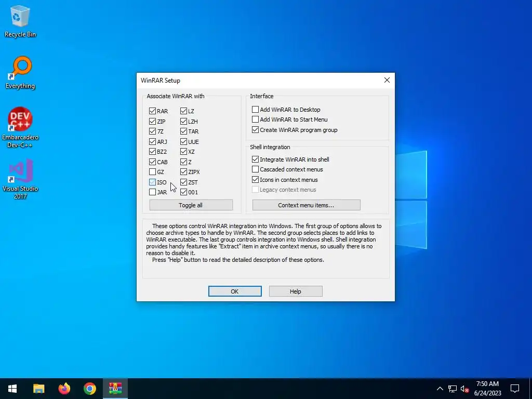532x399 pixels.
Task: Uncheck the CAB association checkbox
Action: (152, 162)
